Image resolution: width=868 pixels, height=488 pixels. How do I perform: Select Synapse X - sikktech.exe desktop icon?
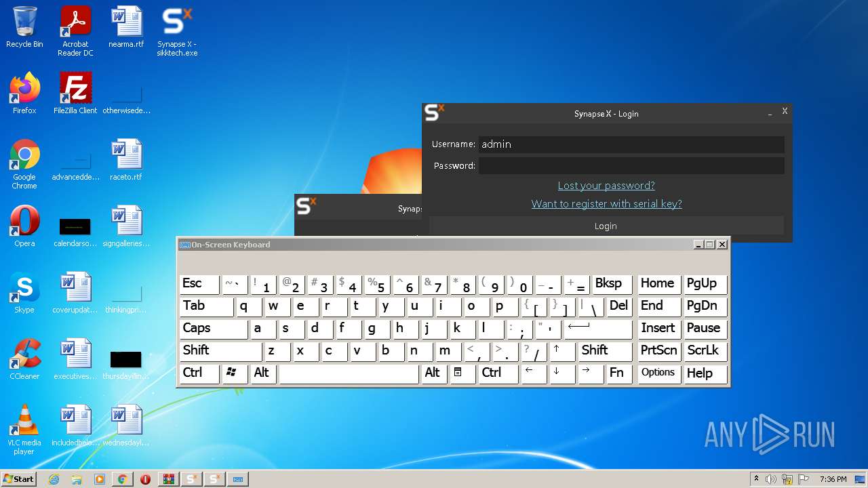(x=177, y=31)
